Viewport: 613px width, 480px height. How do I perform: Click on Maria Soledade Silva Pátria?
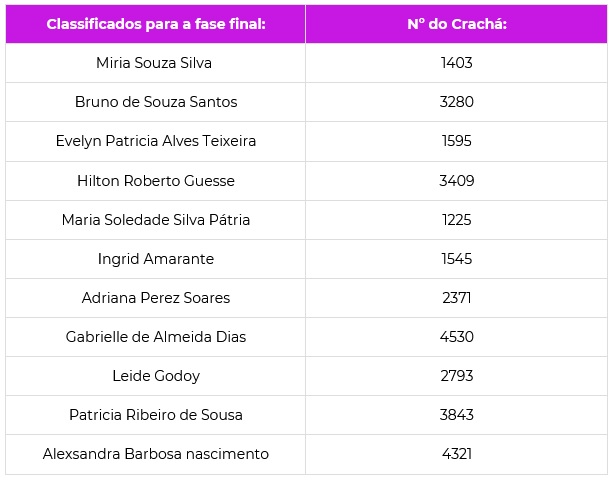(156, 220)
